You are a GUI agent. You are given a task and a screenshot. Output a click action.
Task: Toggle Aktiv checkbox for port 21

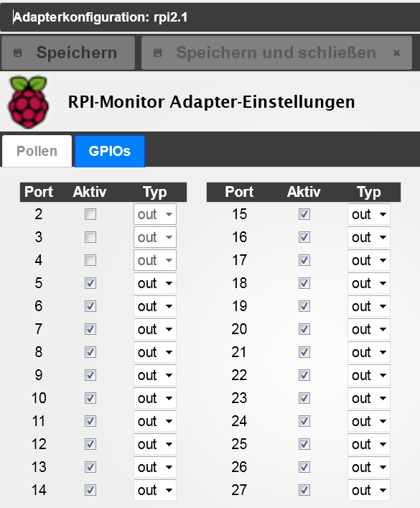(304, 352)
